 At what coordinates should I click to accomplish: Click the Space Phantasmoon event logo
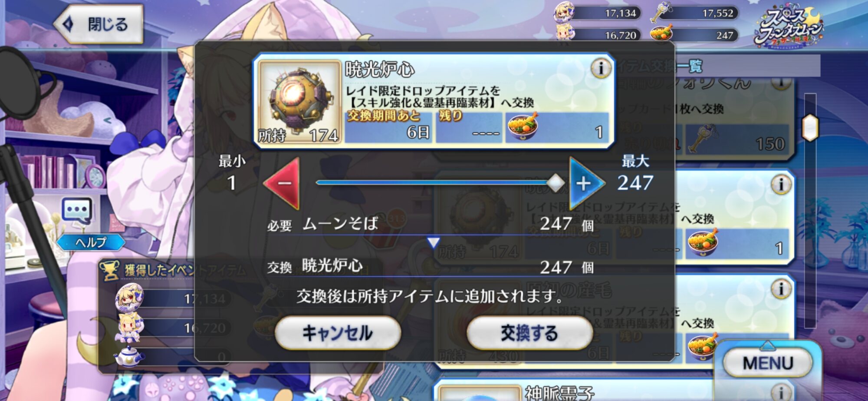point(789,26)
